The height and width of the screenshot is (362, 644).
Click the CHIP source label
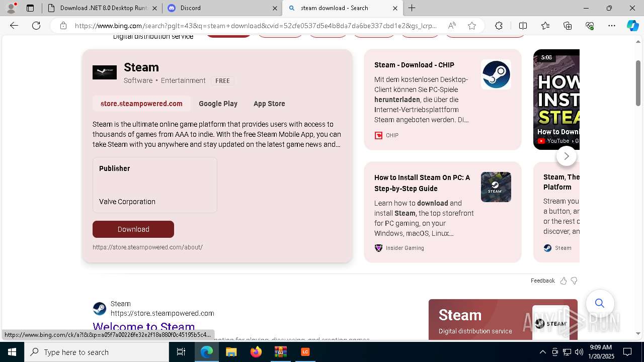pos(392,135)
